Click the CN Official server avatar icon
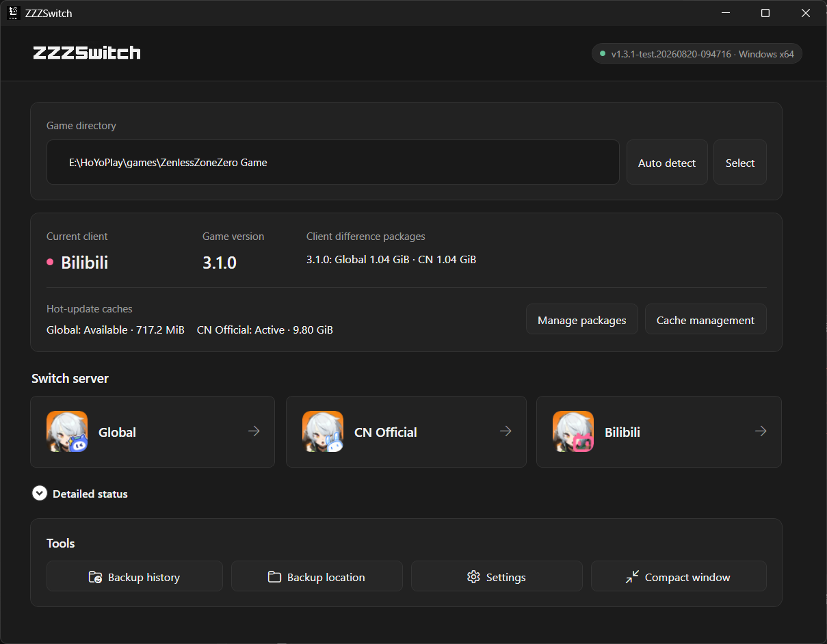This screenshot has width=827, height=644. tap(323, 431)
